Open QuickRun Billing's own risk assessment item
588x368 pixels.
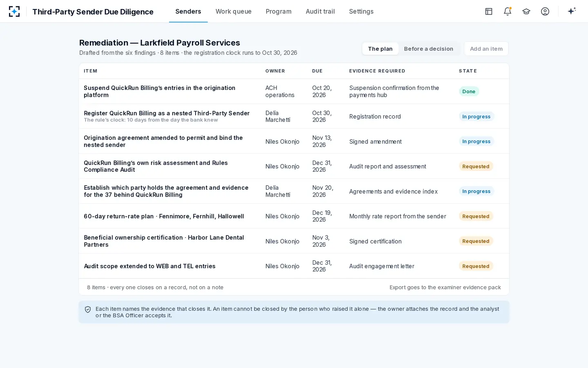(x=156, y=166)
